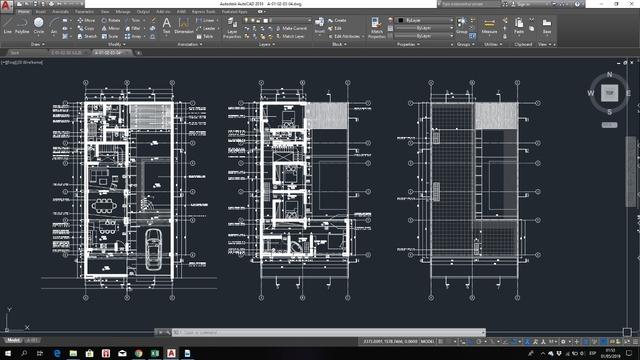The image size is (640, 360).
Task: Open Microsoft Edge from taskbar
Action: pyautogui.click(x=57, y=353)
